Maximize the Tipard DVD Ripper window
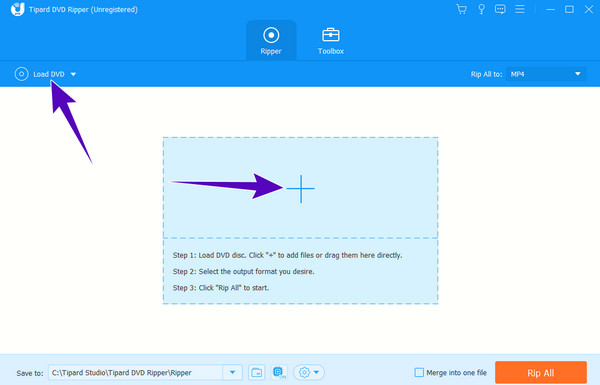The height and width of the screenshot is (385, 600). coord(569,9)
